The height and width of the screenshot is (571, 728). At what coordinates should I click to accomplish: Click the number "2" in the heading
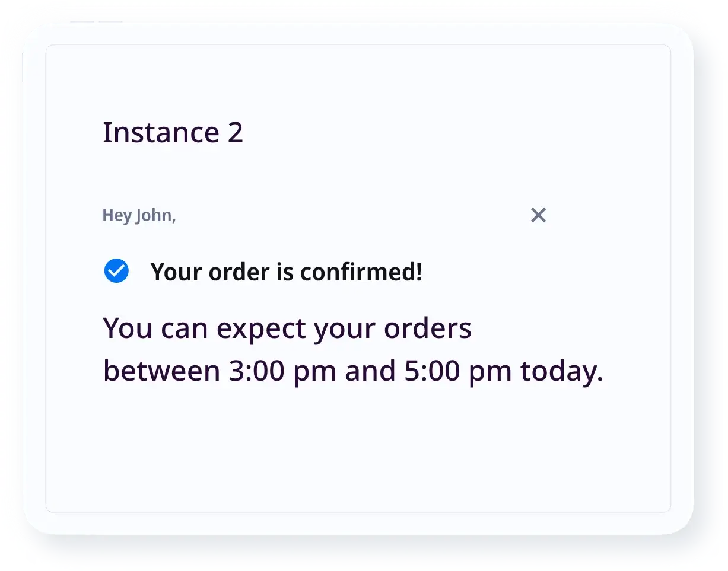(236, 132)
